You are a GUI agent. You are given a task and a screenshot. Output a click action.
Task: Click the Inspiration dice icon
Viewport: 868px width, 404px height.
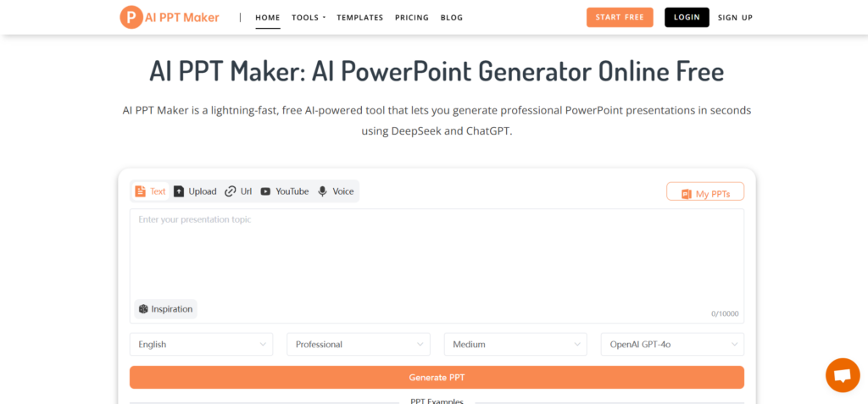point(143,309)
